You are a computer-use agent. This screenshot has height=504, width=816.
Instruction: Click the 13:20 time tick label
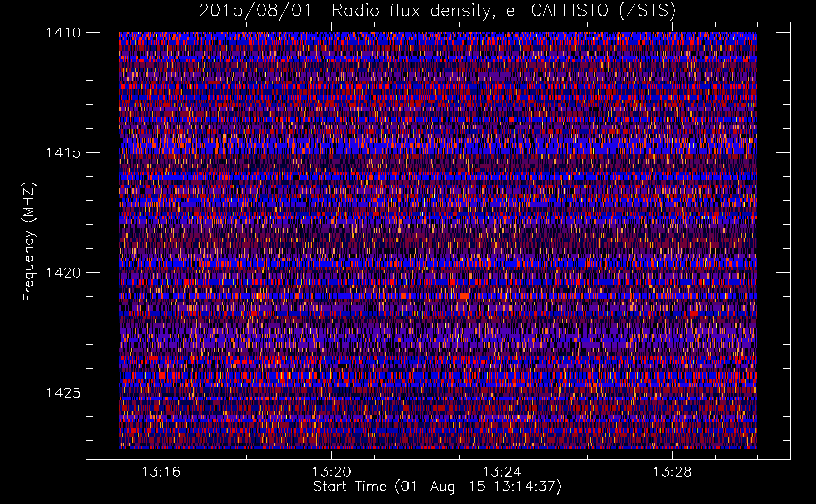(x=331, y=472)
